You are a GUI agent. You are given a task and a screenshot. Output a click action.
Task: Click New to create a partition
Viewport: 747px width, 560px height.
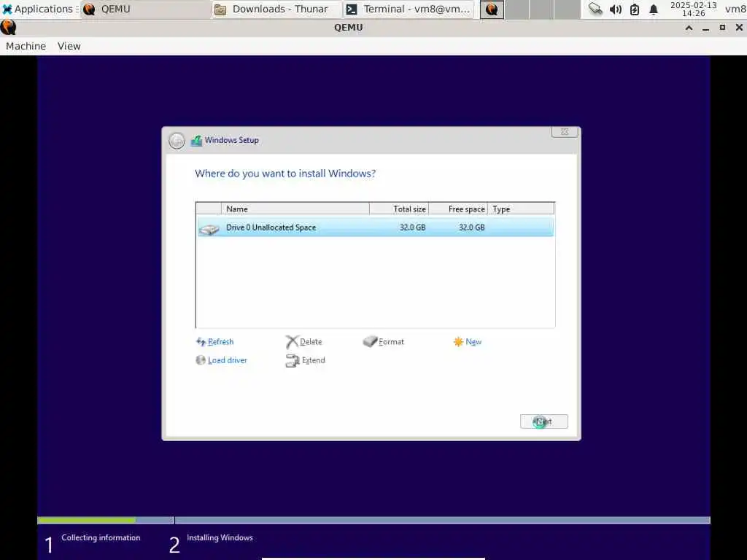473,342
